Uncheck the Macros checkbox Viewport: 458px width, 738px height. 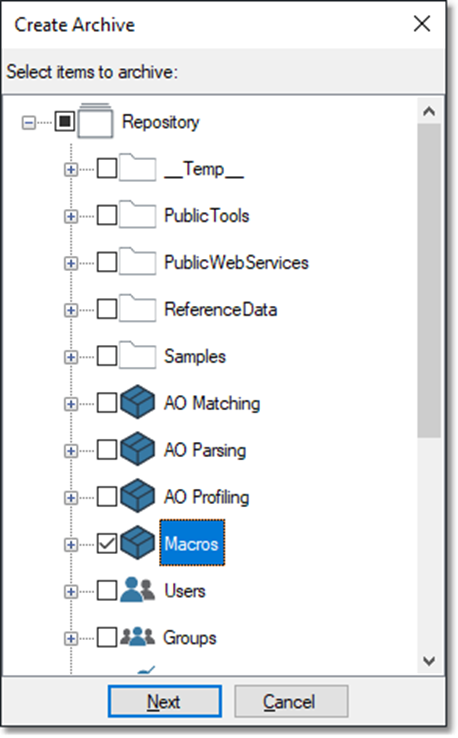[x=107, y=544]
